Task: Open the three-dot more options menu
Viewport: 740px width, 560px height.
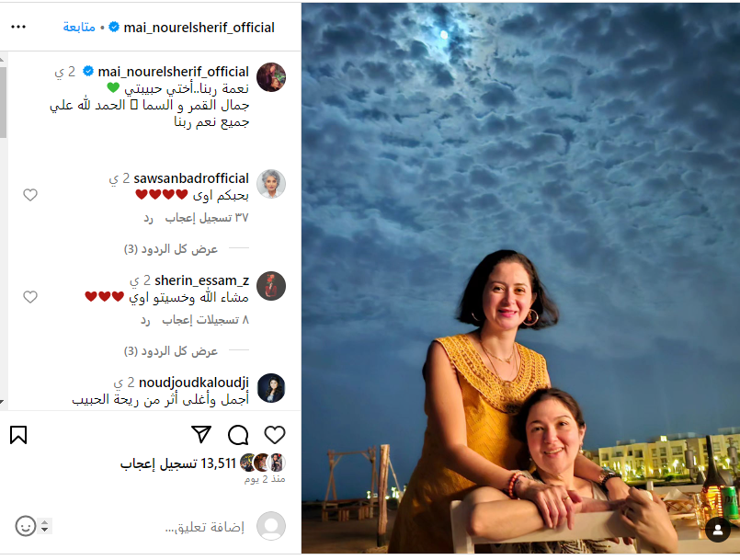Action: click(x=18, y=27)
